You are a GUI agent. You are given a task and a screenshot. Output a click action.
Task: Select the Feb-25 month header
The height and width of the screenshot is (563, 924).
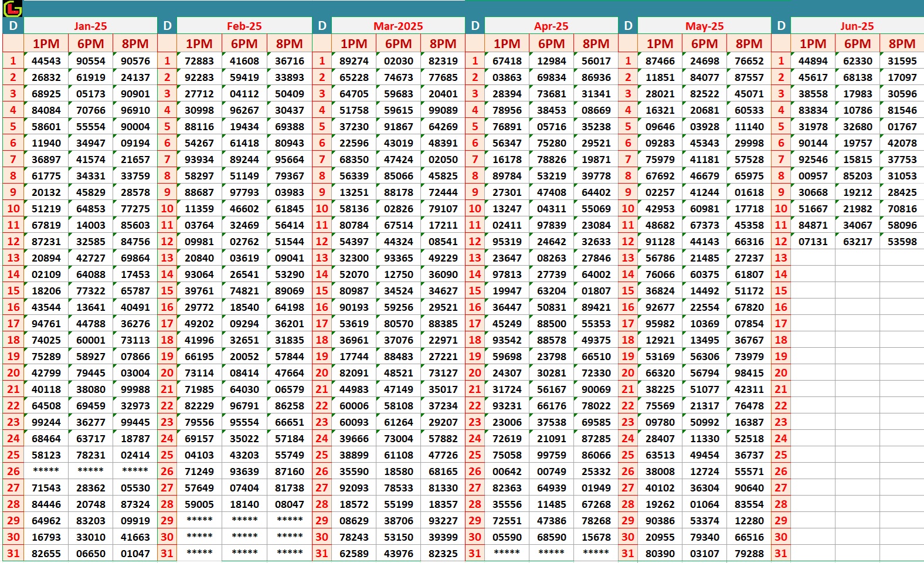coord(244,26)
